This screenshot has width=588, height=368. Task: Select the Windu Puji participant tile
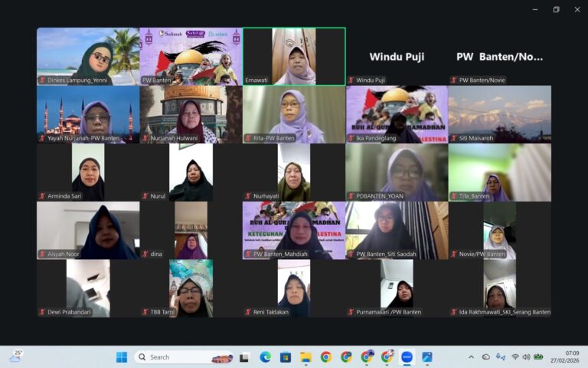pyautogui.click(x=397, y=56)
